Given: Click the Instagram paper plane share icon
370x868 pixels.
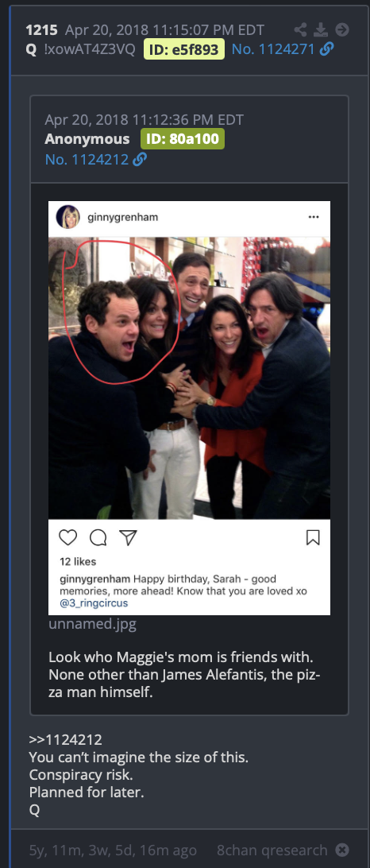Looking at the screenshot, I should [129, 537].
